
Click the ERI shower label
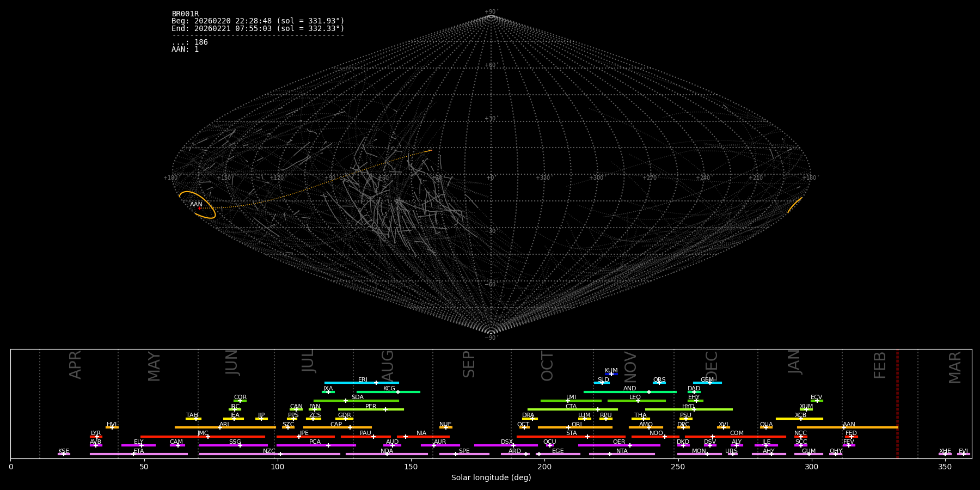(363, 380)
